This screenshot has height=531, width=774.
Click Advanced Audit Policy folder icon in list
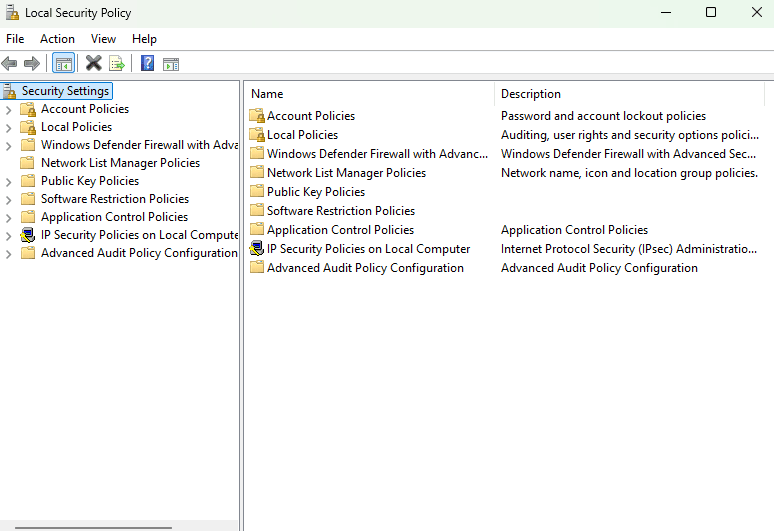pos(257,267)
